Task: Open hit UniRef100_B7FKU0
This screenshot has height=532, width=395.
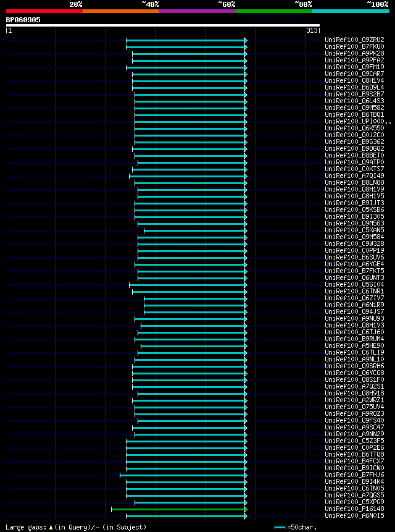Action: (354, 46)
